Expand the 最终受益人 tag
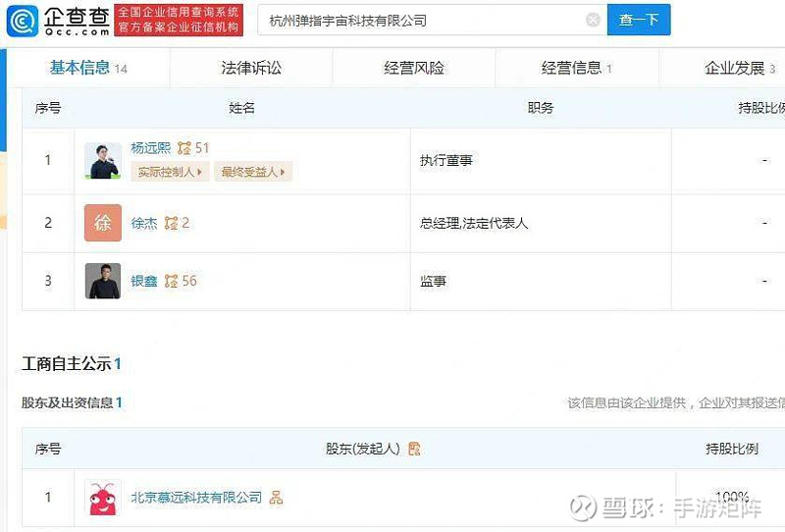The width and height of the screenshot is (785, 532). pyautogui.click(x=253, y=172)
